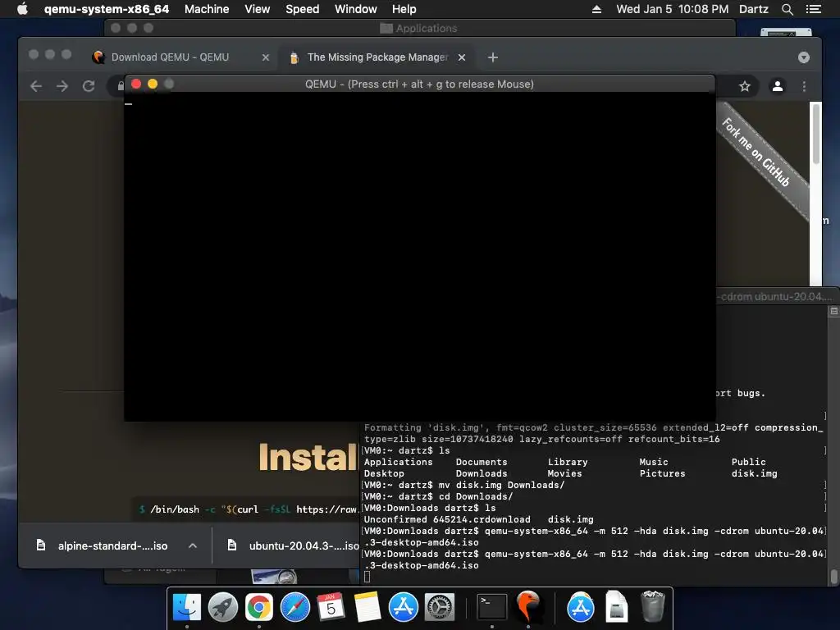Open Chrome three-dot menu
840x630 pixels.
[x=804, y=86]
